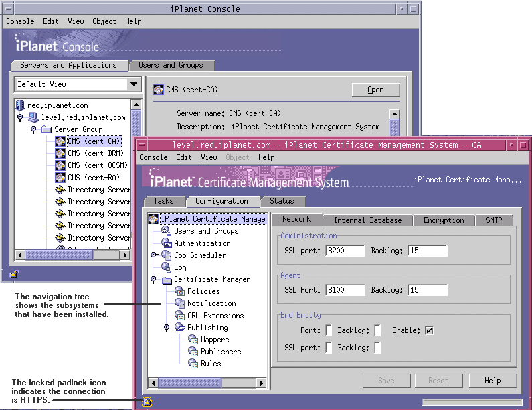Screen dimensions: 532x410
Task: Click the CMS (cert-RA) server icon
Action: 60,178
